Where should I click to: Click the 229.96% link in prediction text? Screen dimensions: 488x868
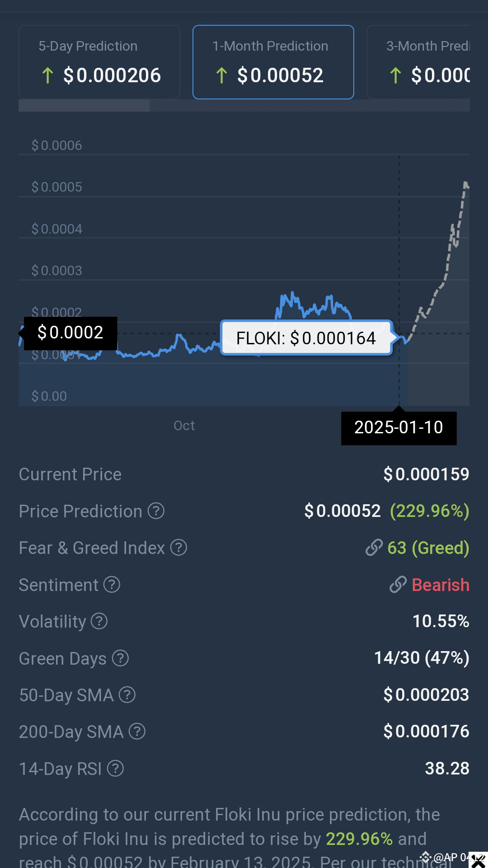(x=359, y=839)
